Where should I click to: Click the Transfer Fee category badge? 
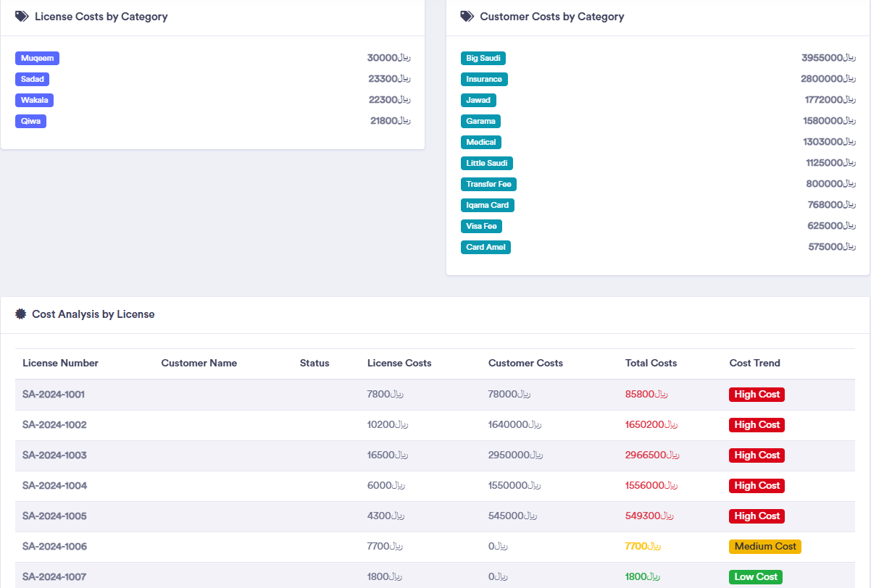[489, 184]
